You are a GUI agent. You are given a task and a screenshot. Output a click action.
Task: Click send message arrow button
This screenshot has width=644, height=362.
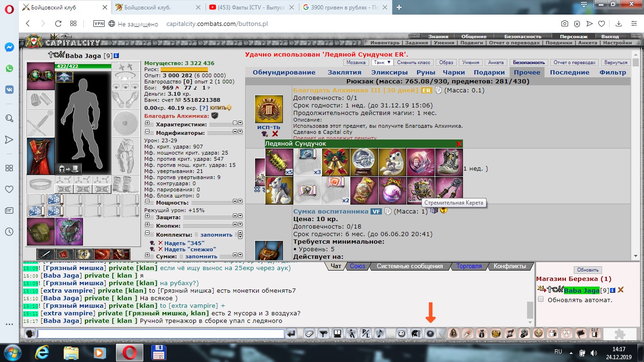[x=292, y=334]
